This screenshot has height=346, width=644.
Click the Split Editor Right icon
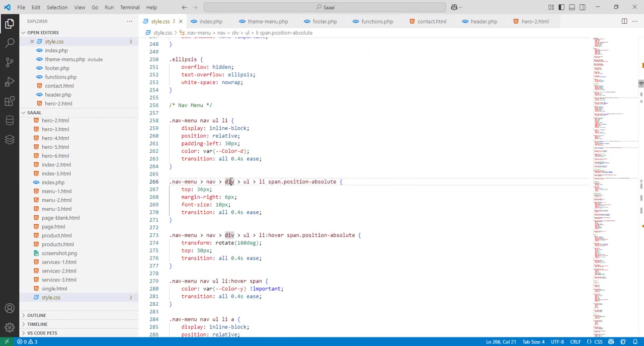624,21
